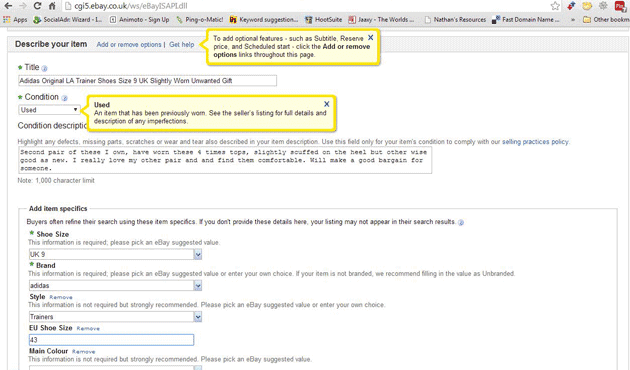Click the browser forward arrow
Image resolution: width=630 pixels, height=370 pixels.
(x=23, y=6)
